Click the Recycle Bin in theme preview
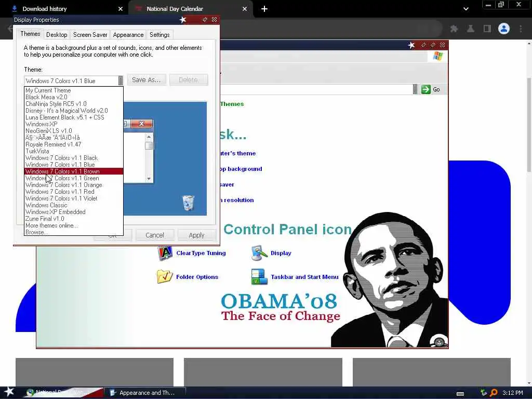This screenshot has width=532, height=399. 188,203
